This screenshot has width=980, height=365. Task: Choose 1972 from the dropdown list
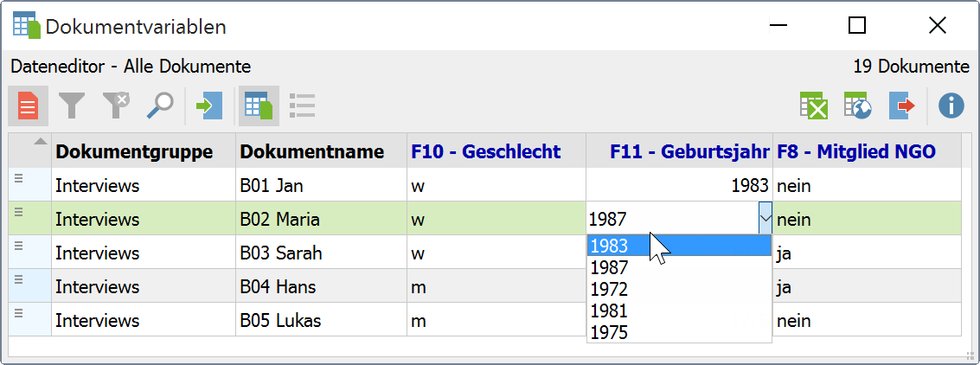[x=679, y=289]
